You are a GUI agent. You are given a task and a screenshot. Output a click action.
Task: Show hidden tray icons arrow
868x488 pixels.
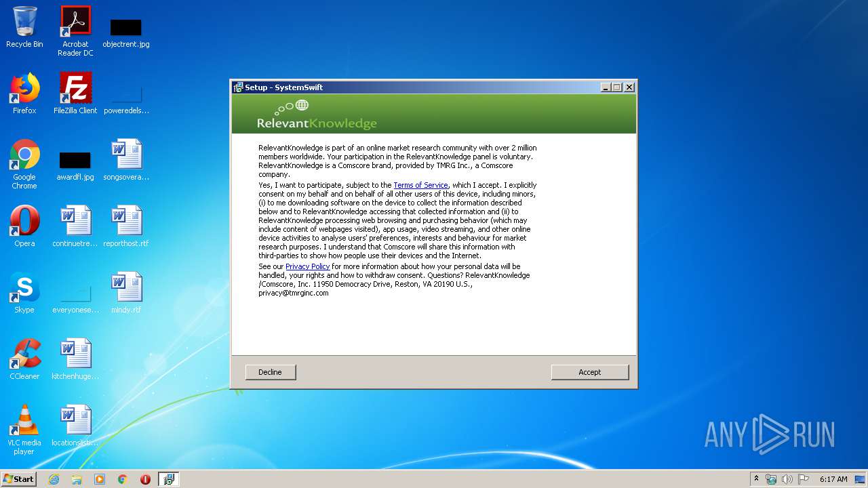coord(756,479)
